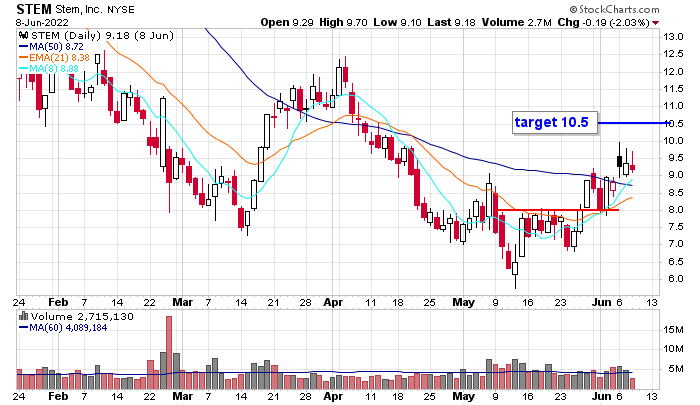Select the Low 9.10 value

point(397,22)
